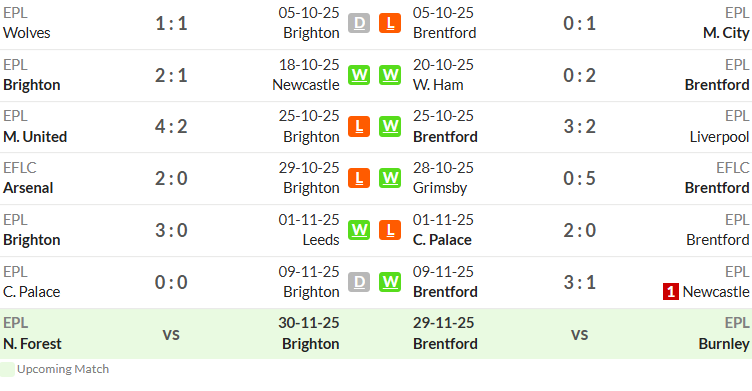Click the gray D badge for C. Palace 0:0

[359, 282]
